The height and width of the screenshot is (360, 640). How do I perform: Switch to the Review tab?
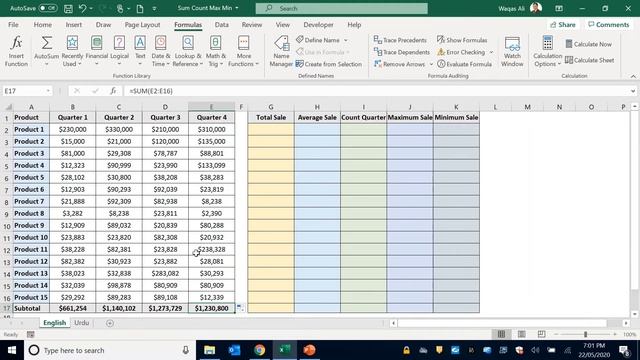tap(252, 25)
